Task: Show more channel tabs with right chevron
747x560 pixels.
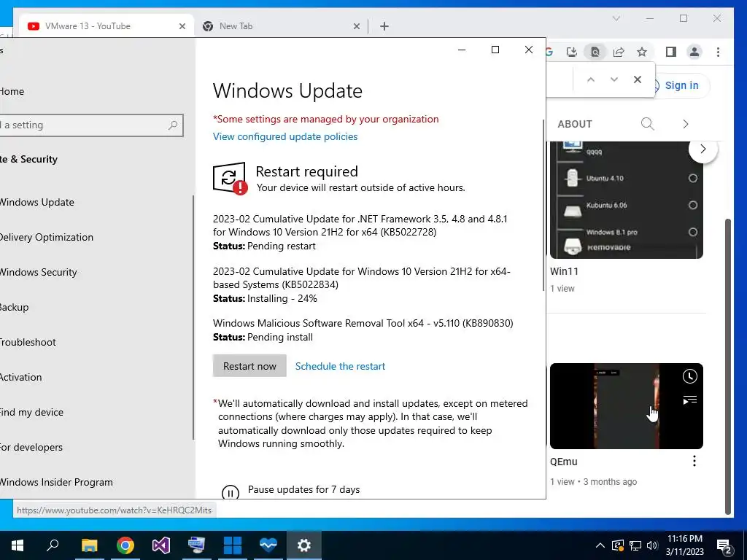Action: [686, 124]
